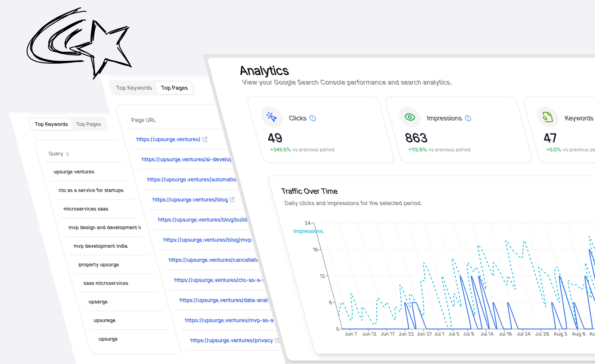Click the Aug 3 label on chart axis
Image resolution: width=595 pixels, height=364 pixels.
click(560, 334)
